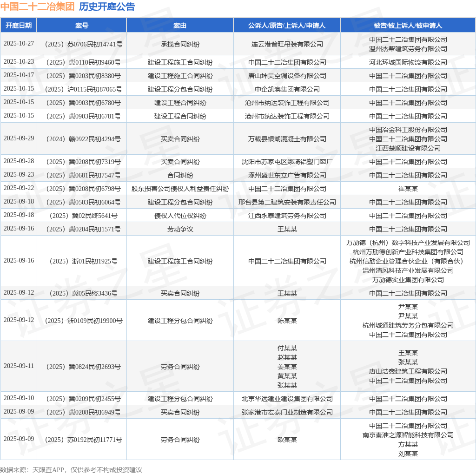Select case number 苏0706民初14741号
Image resolution: width=476 pixels, height=474 pixels.
pyautogui.click(x=84, y=44)
